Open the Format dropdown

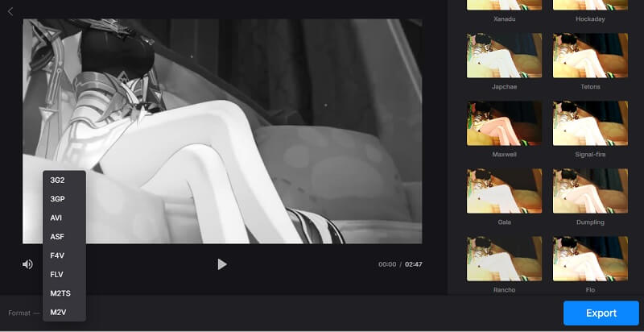[x=24, y=313]
